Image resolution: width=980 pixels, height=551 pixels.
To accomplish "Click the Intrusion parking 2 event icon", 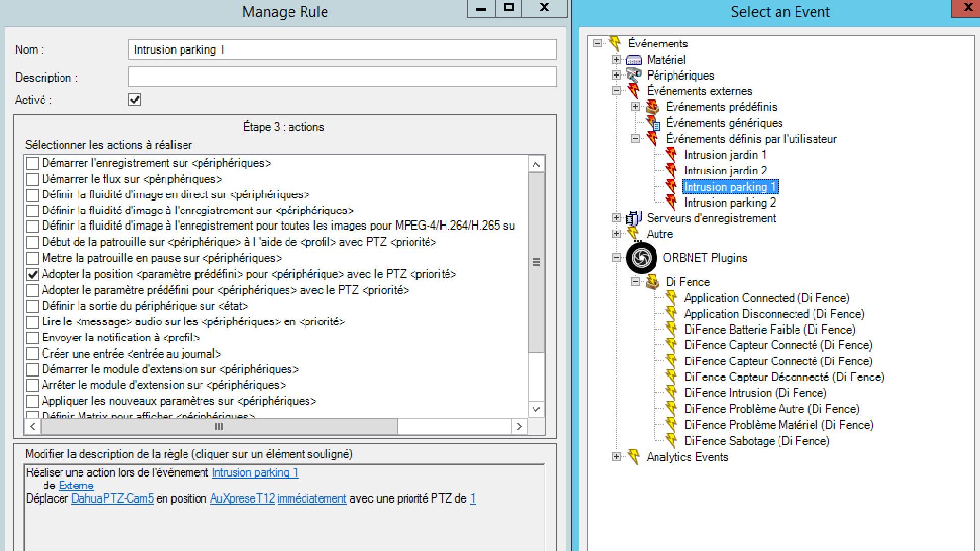I will 671,203.
